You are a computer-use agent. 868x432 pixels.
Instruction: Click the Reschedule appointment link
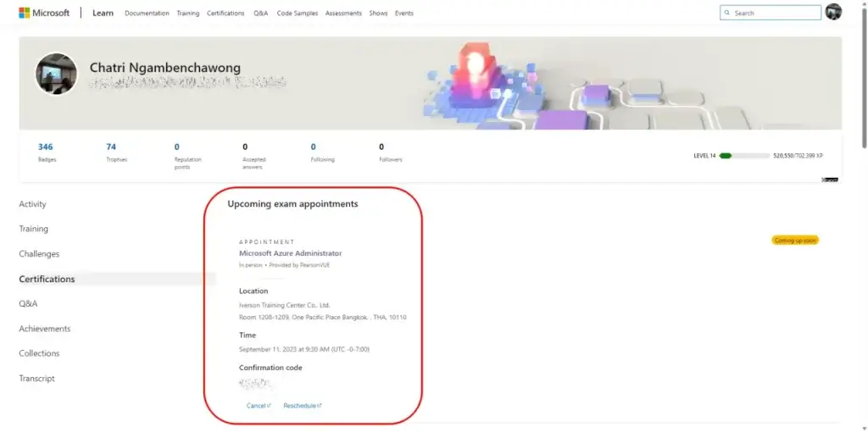point(303,406)
